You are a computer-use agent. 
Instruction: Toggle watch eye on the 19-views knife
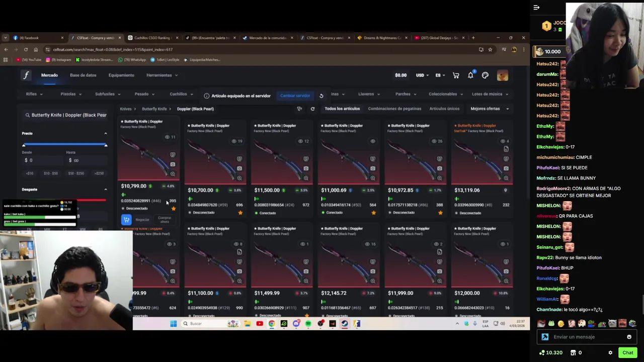point(233,141)
